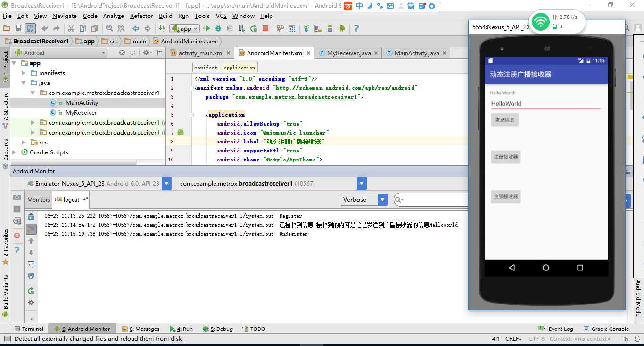
Task: Select MyReceiver class in project tree
Action: [x=81, y=113]
